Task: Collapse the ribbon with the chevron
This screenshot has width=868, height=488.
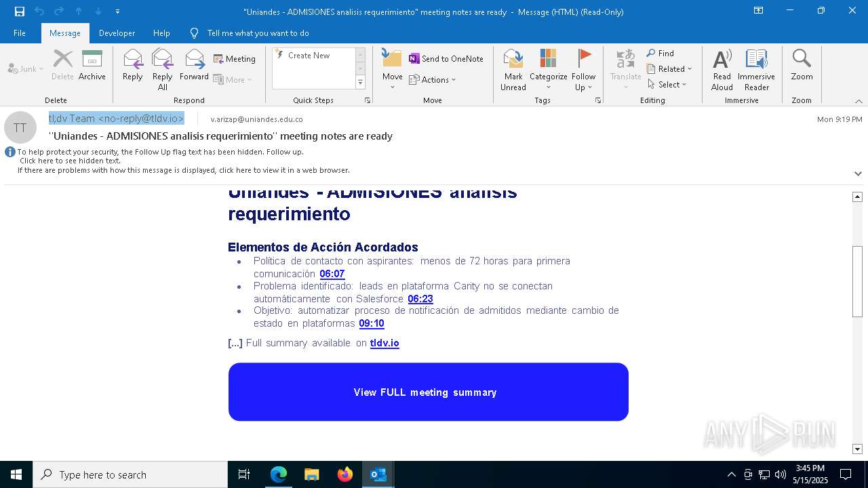Action: [858, 101]
